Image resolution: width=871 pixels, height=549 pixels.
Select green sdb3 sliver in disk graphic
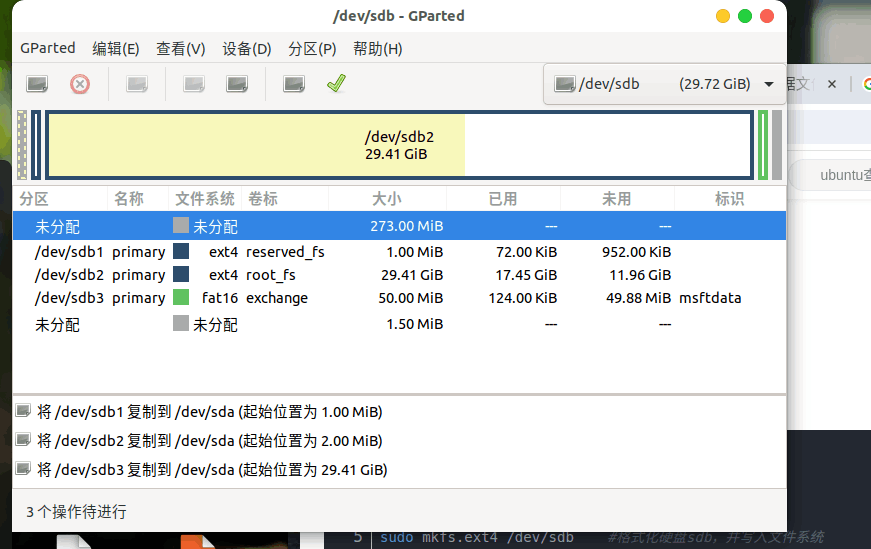click(x=763, y=145)
